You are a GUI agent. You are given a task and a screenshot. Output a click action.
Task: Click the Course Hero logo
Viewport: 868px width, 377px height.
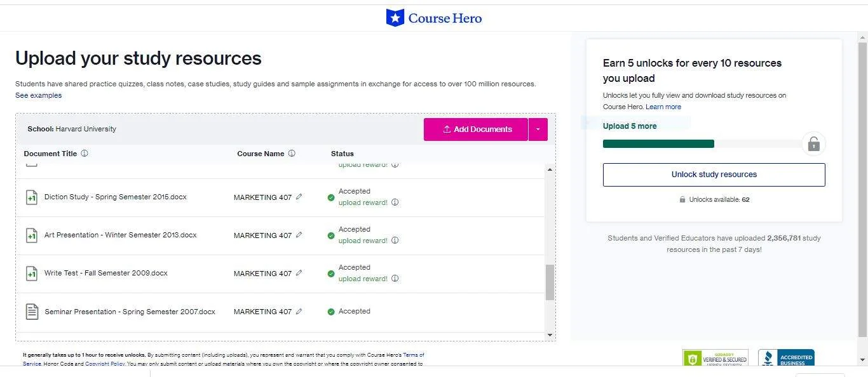[434, 18]
